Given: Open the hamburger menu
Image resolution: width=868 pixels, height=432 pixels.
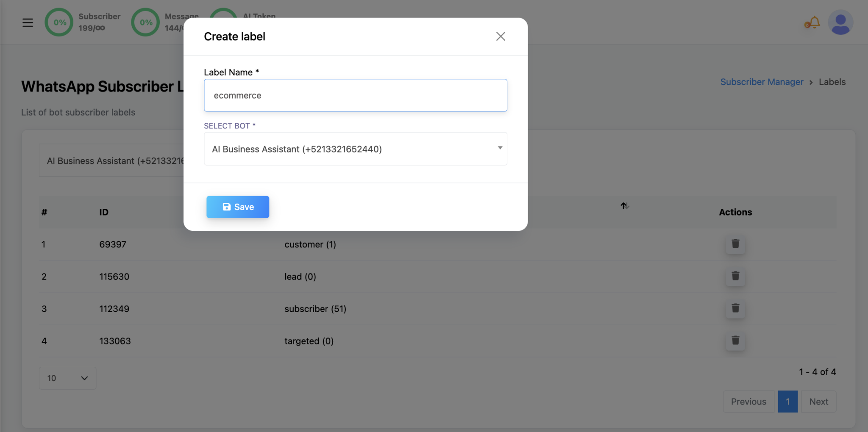Looking at the screenshot, I should click(28, 22).
